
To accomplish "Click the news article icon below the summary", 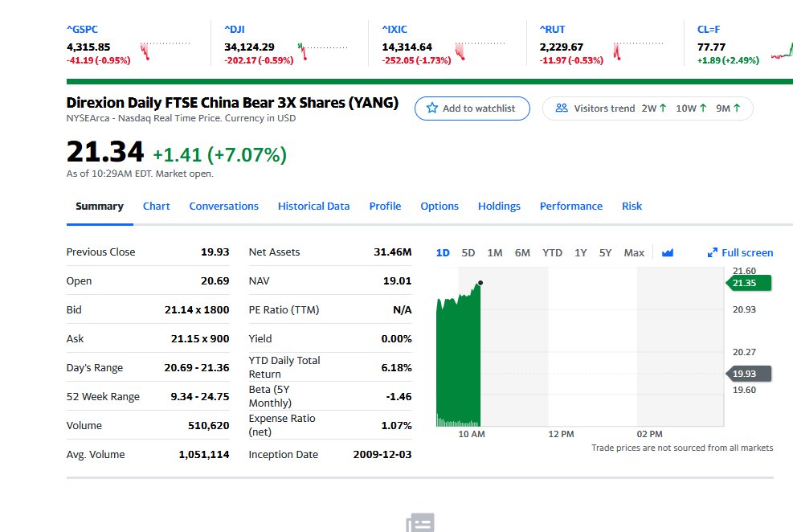I will 420,523.
